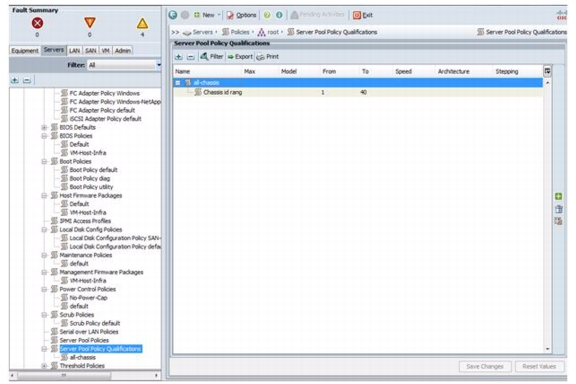Screen dimensions: 576x384
Task: Click Save Changes button
Action: click(x=485, y=366)
